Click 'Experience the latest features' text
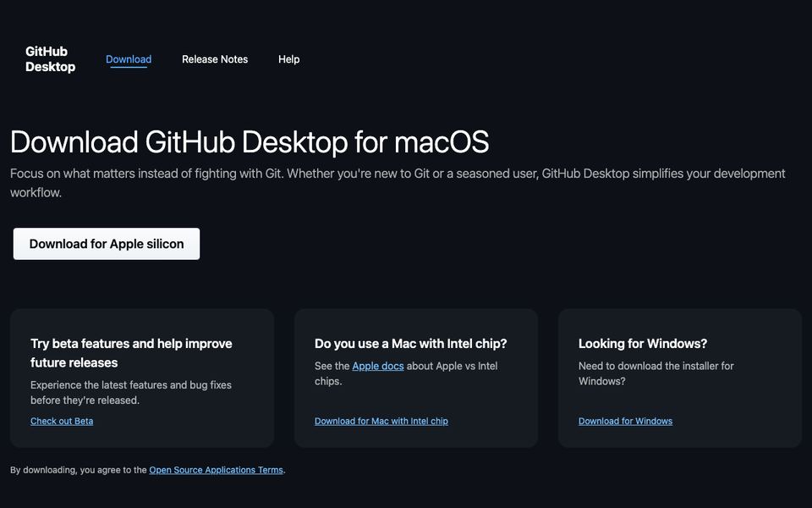812x508 pixels. [131, 392]
